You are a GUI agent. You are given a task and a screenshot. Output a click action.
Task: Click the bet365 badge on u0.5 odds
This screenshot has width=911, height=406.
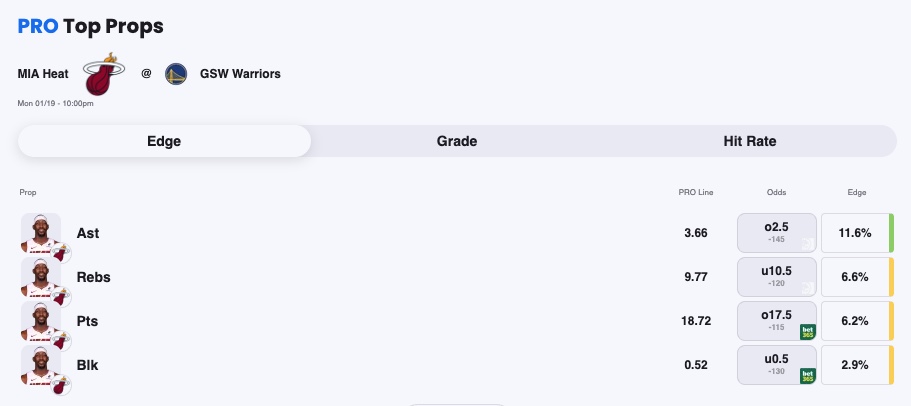(x=807, y=375)
